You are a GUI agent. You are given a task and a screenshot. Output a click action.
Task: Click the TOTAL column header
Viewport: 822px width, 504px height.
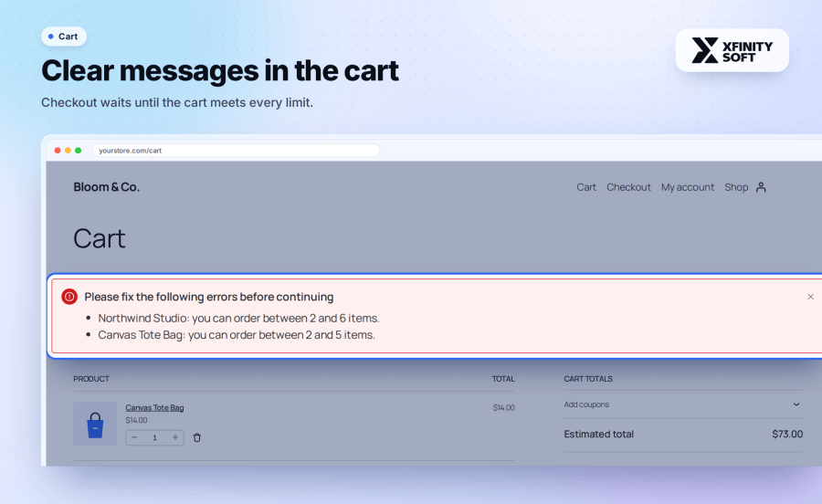[503, 379]
